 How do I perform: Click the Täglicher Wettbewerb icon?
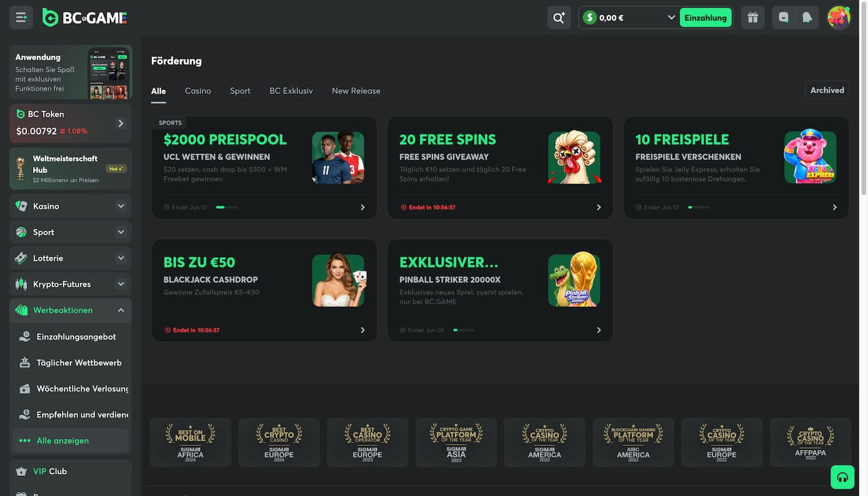25,363
